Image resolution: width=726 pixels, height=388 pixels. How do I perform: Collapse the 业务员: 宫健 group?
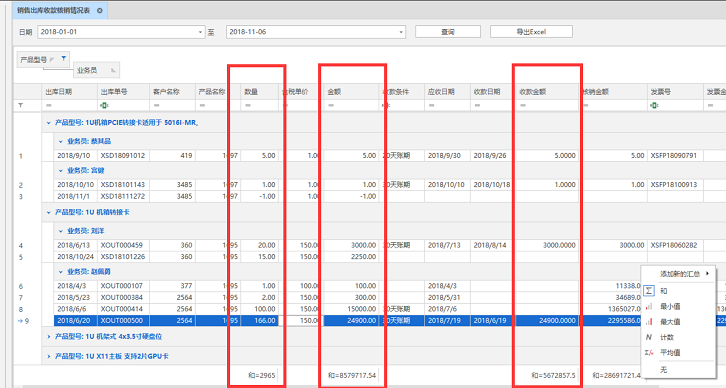click(61, 170)
